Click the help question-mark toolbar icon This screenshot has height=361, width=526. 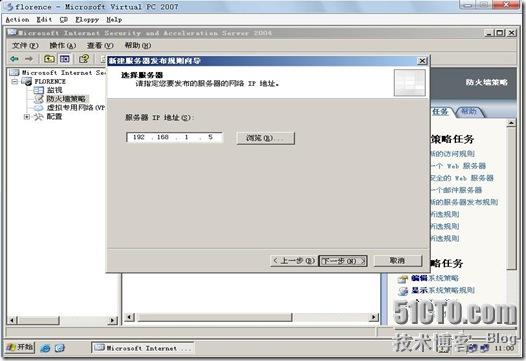(84, 59)
